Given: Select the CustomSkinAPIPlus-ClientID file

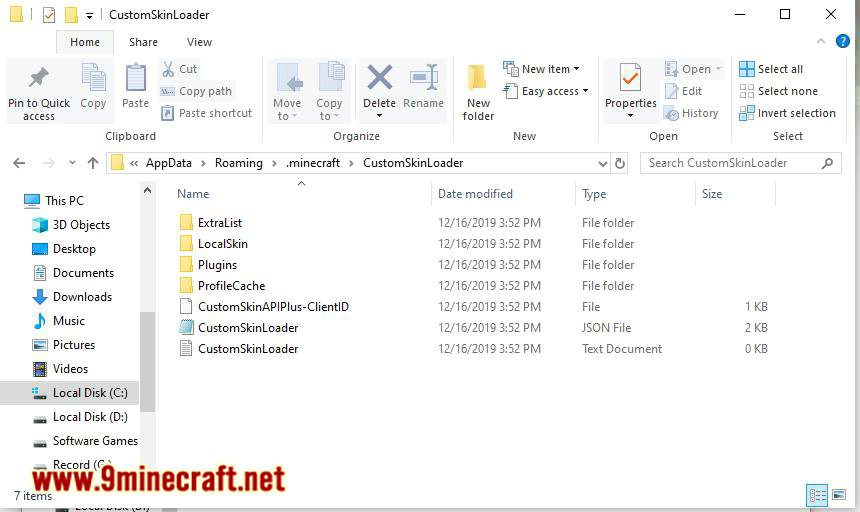Looking at the screenshot, I should [273, 306].
